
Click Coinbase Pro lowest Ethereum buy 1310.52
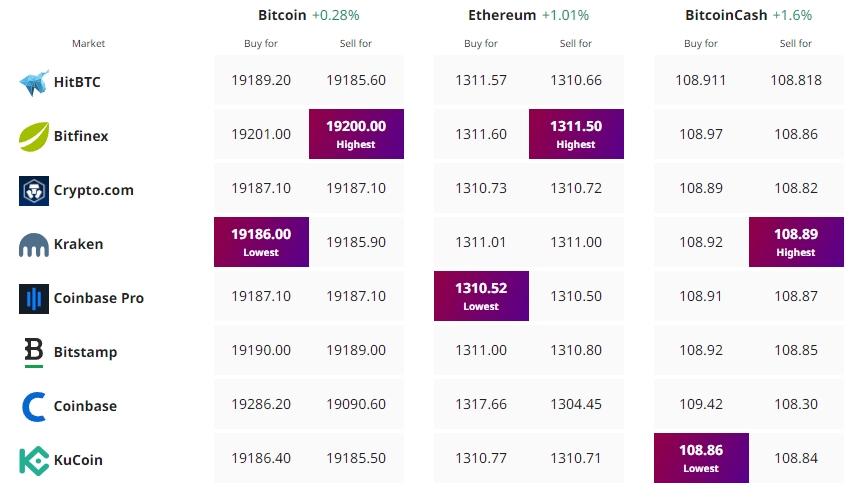click(x=482, y=296)
